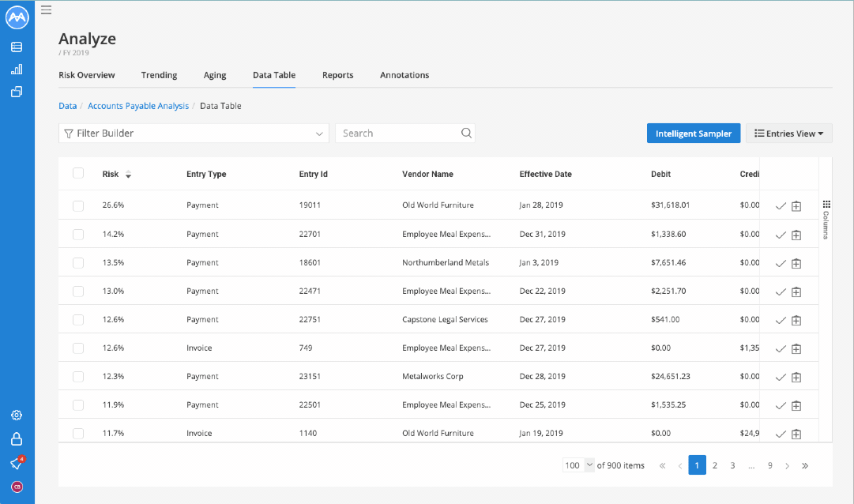Open the 100 items-per-page dropdown

577,465
